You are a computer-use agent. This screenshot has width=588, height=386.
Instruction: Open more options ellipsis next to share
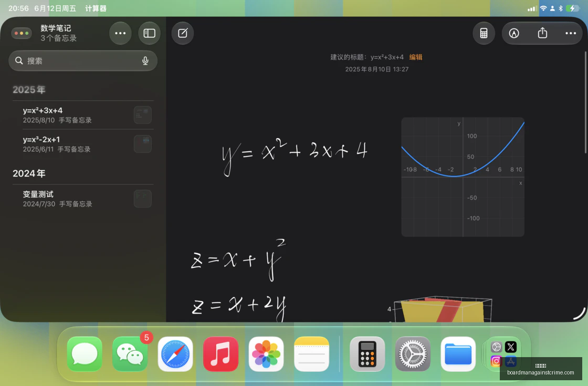click(570, 33)
